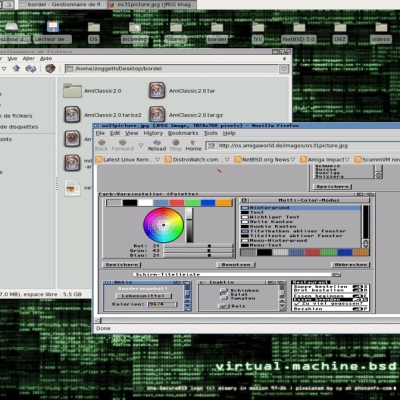400x400 pixels.
Task: Open the Aller menu in file manager
Action: tap(29, 58)
